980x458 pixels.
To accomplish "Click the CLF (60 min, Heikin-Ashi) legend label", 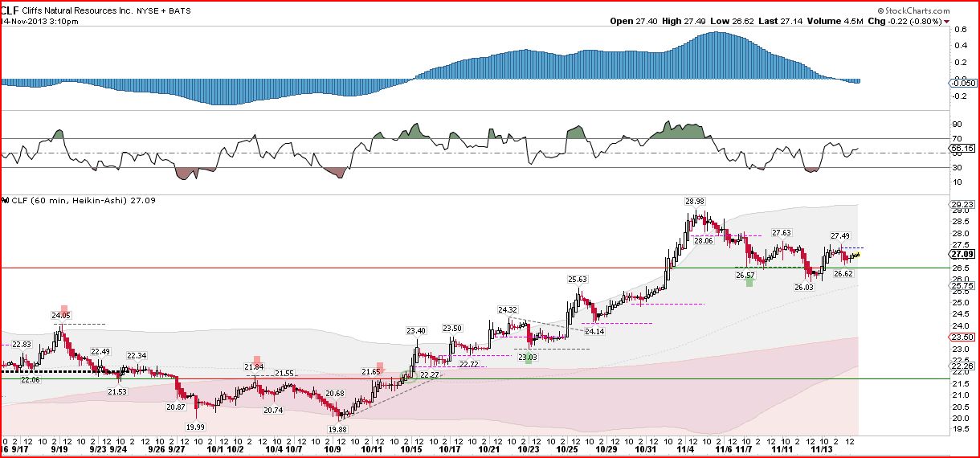I will click(68, 199).
